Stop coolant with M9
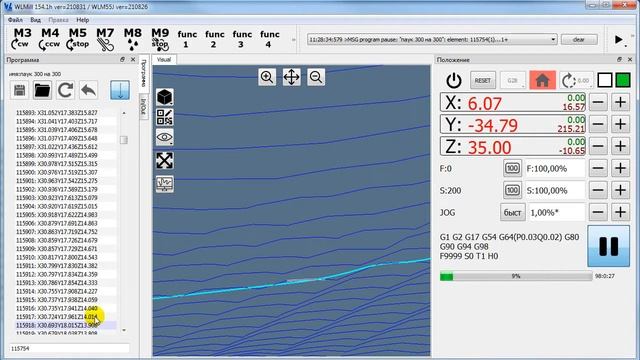Viewport: 640px width, 360px height. (x=160, y=39)
